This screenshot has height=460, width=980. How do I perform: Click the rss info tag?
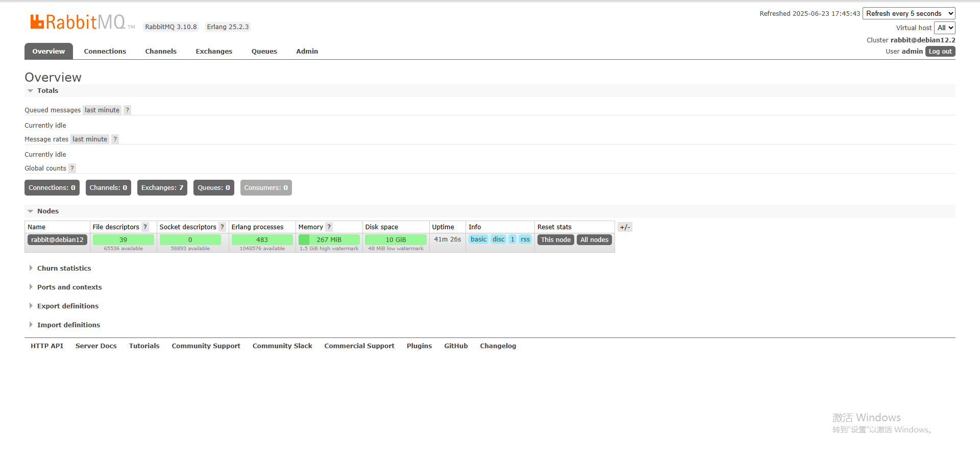point(525,239)
